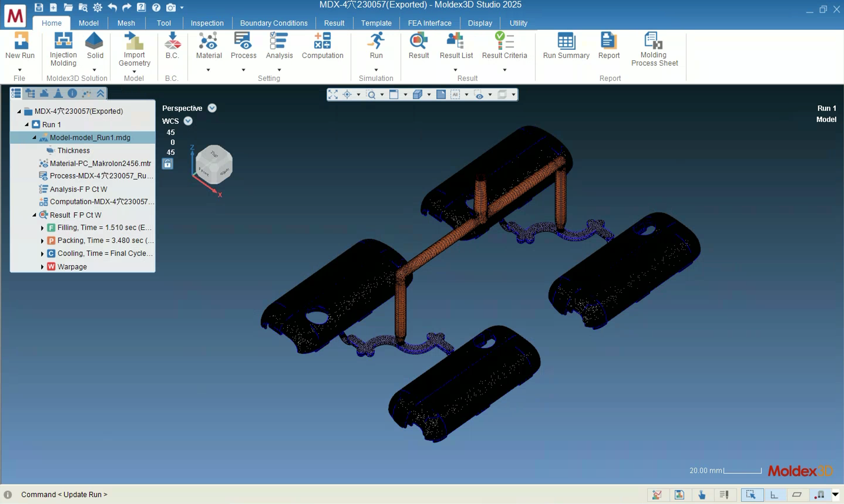The width and height of the screenshot is (844, 504).
Task: Switch to the FEA Interface tab
Action: coord(429,23)
